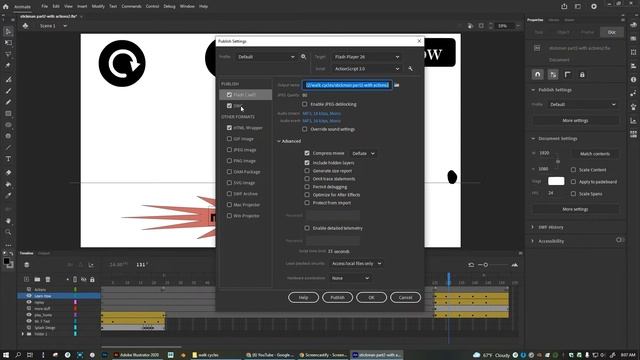Select the Asset Warp pin tool

tap(8, 65)
